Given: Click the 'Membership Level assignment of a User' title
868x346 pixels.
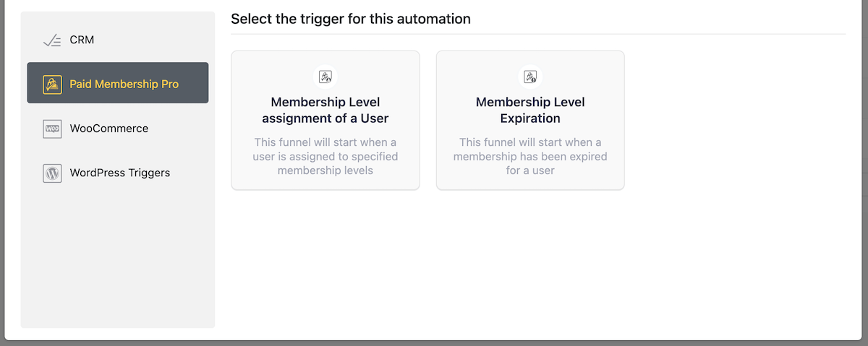Looking at the screenshot, I should pyautogui.click(x=325, y=111).
